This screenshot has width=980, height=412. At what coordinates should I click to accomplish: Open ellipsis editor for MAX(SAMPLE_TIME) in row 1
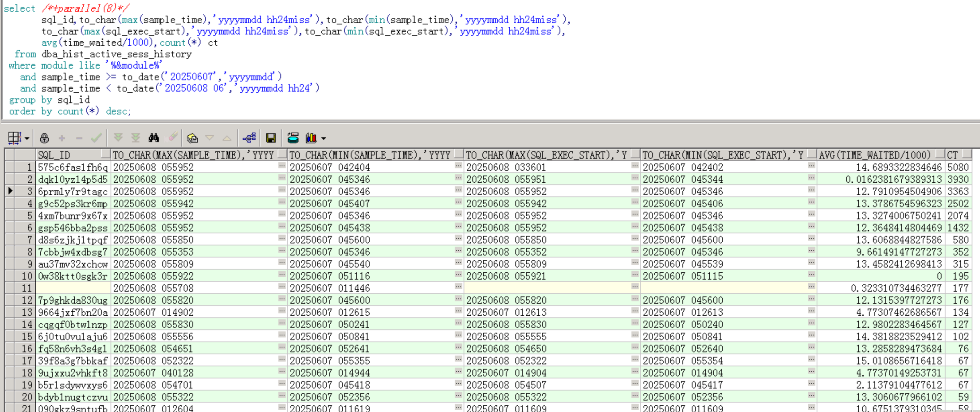click(x=282, y=166)
